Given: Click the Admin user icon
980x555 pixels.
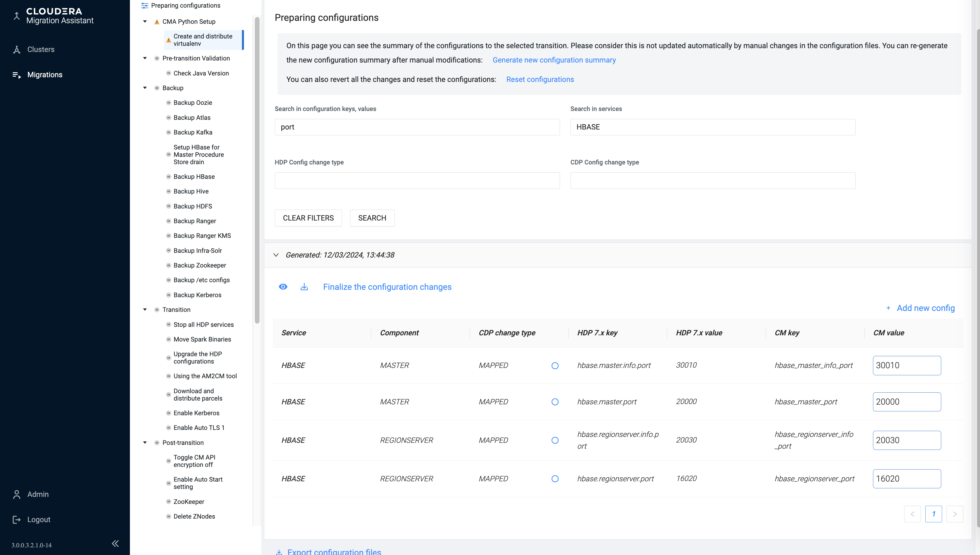Looking at the screenshot, I should [16, 495].
